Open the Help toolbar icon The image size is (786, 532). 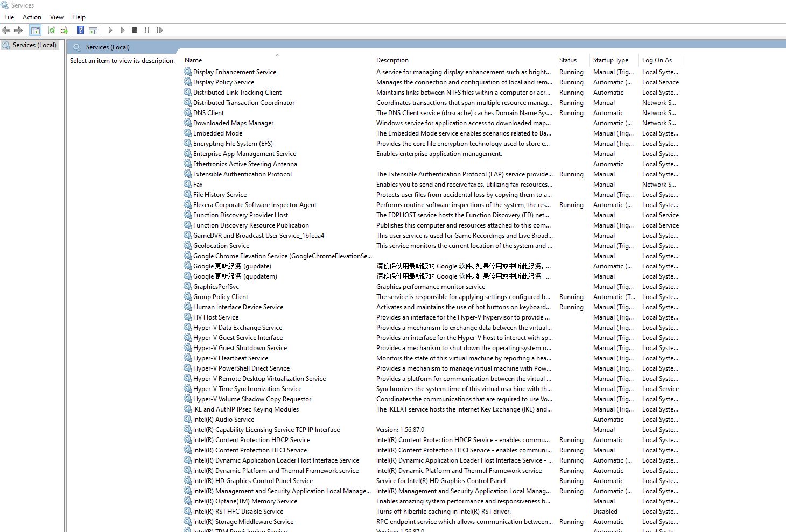(x=80, y=31)
